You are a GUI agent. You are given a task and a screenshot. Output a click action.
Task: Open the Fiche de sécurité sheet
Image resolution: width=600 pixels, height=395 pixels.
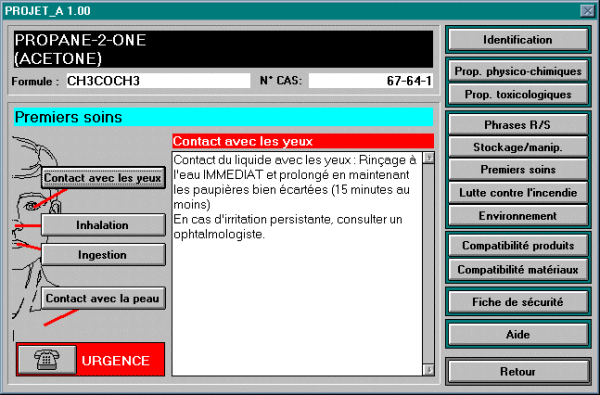coord(518,302)
